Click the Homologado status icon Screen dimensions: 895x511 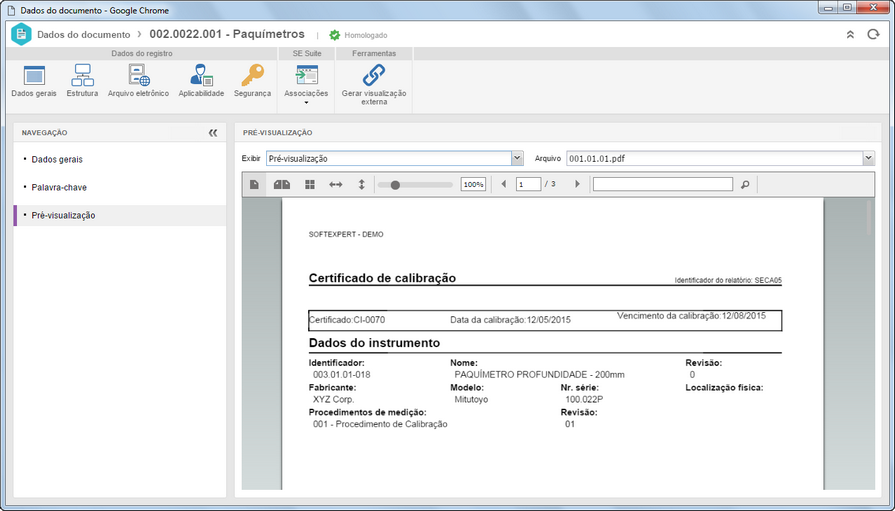point(334,35)
